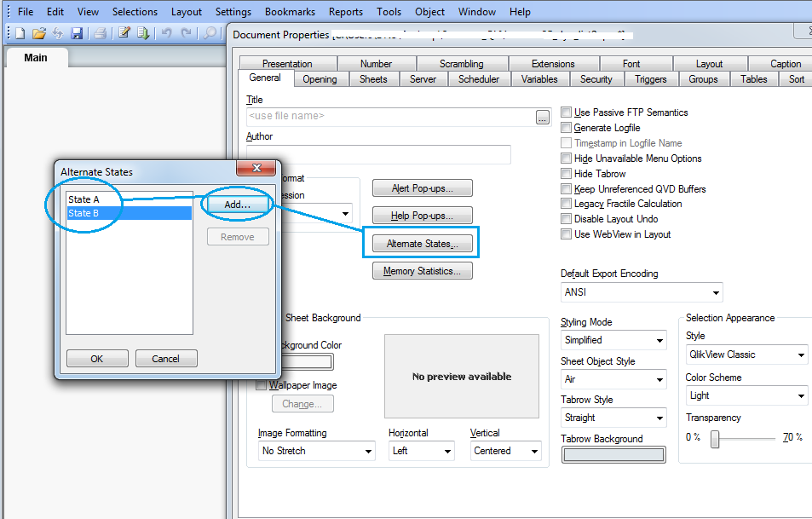Click the Open folder toolbar icon
Screen dimensions: 812x519
click(38, 33)
